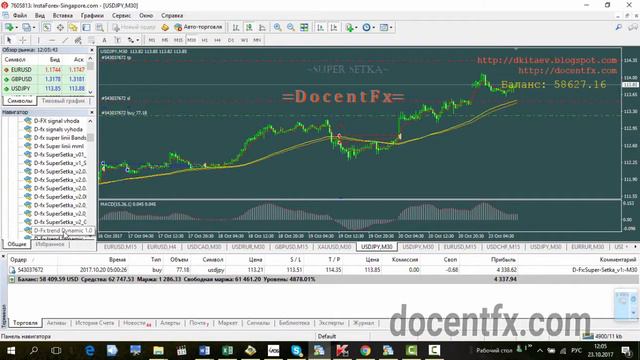Toggle the Data Window crosshair-panel icon
The height and width of the screenshot is (360, 640).
60,27
